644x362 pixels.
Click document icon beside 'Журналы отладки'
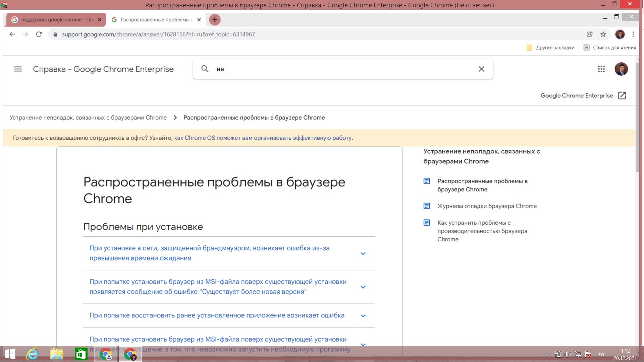[427, 206]
